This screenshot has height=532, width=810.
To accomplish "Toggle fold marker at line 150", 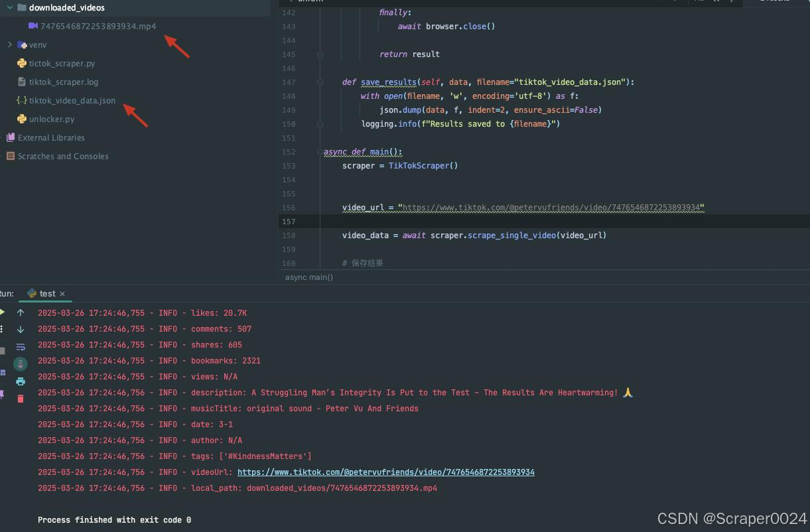I will click(x=320, y=124).
